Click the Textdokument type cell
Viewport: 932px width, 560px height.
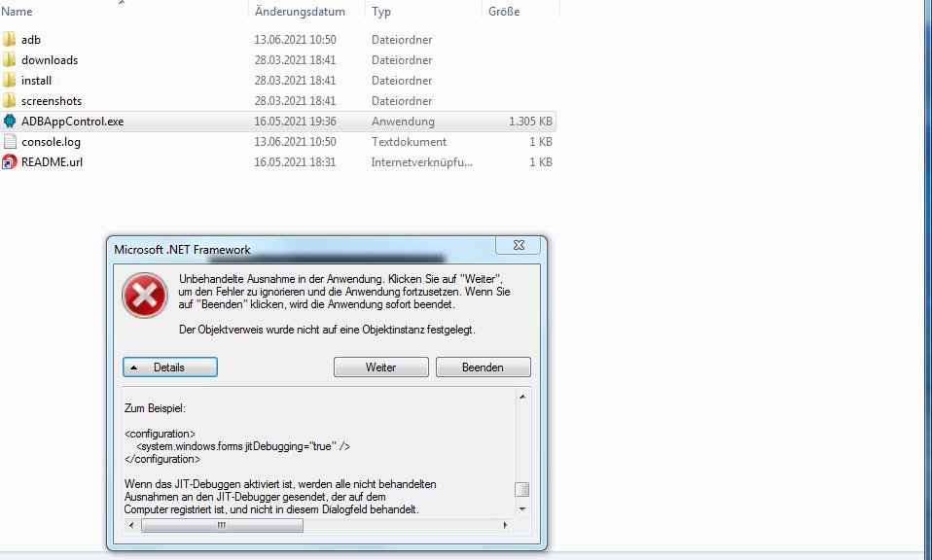(409, 141)
